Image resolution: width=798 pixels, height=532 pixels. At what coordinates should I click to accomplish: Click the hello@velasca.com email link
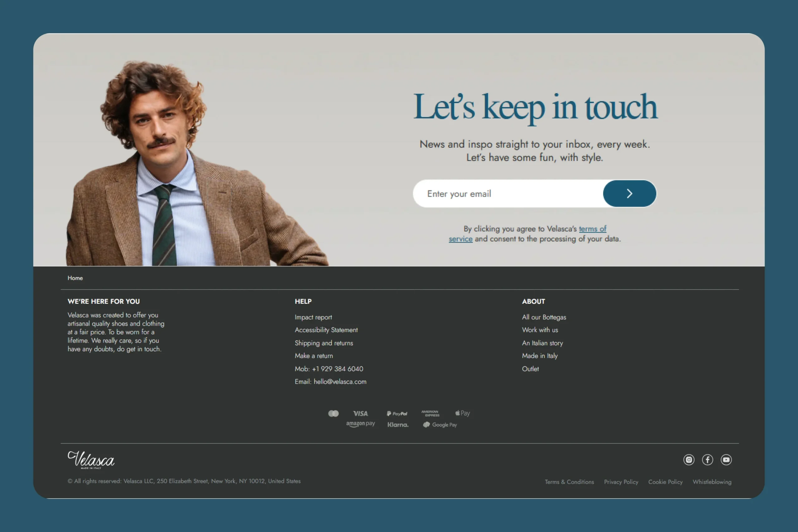(340, 382)
